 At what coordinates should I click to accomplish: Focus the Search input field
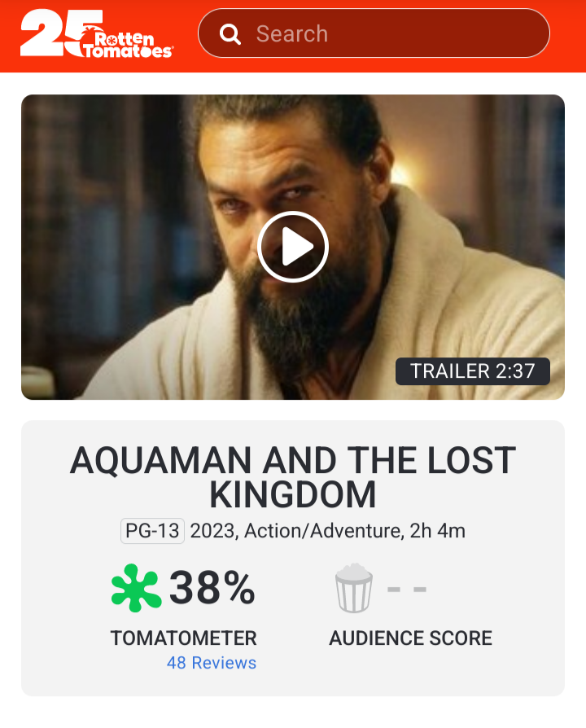(391, 34)
